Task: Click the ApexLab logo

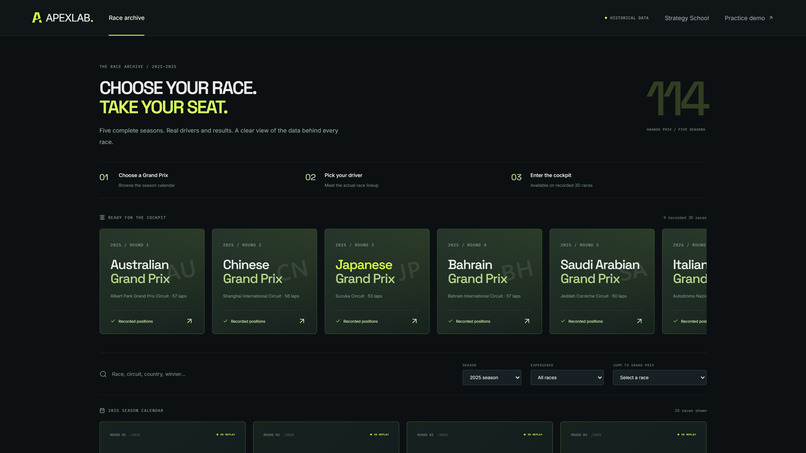Action: click(x=62, y=18)
